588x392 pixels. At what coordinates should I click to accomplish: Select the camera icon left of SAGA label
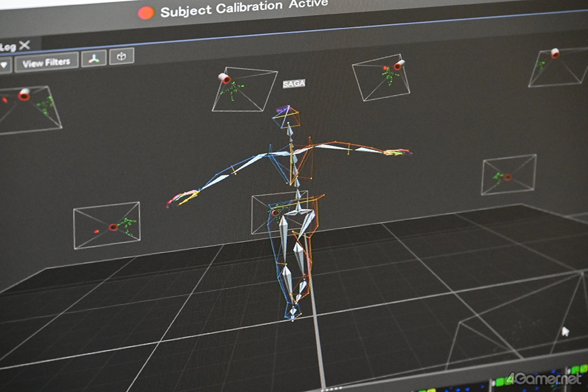[x=224, y=78]
